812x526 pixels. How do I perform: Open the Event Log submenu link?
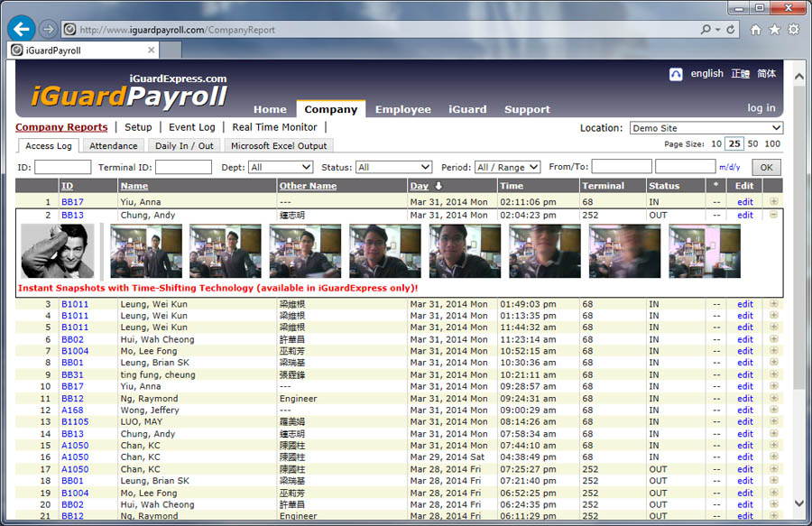pyautogui.click(x=191, y=127)
